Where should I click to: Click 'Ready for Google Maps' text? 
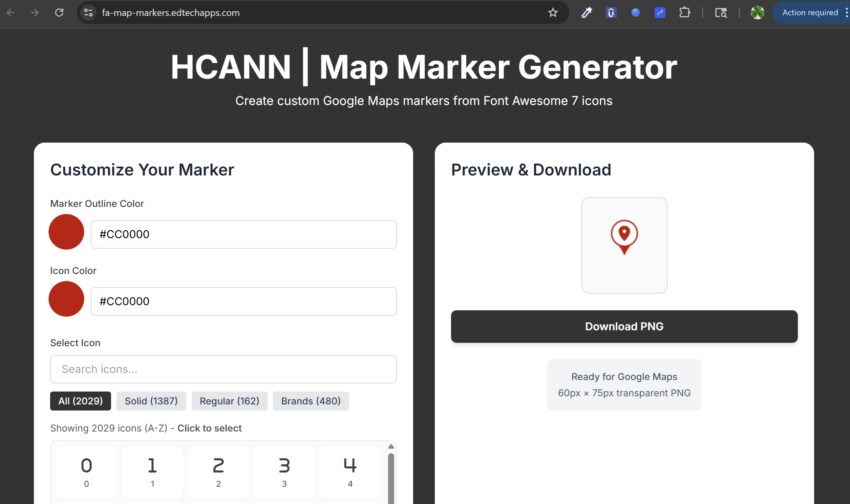pyautogui.click(x=624, y=377)
